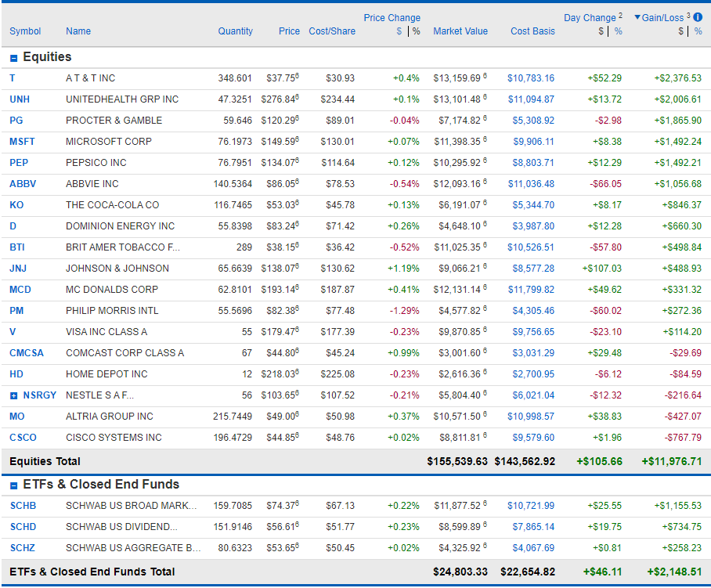Open SCHB cost basis $10,721.99
This screenshot has width=711, height=588.
531,506
